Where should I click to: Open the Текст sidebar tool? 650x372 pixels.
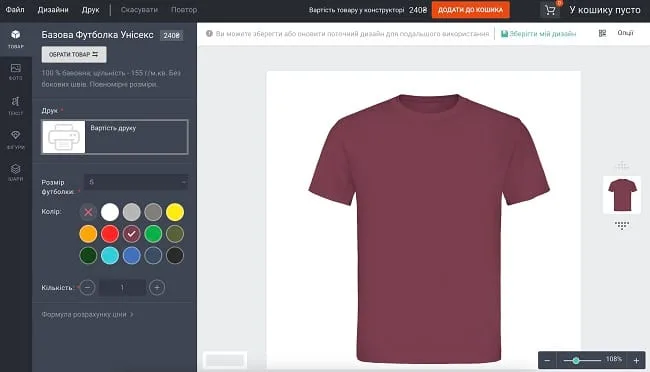click(16, 106)
